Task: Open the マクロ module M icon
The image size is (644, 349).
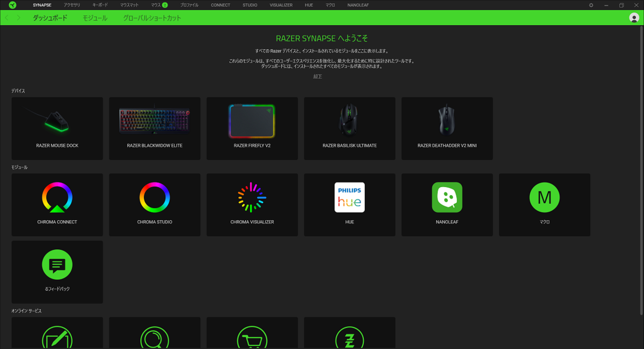Action: 545,197
